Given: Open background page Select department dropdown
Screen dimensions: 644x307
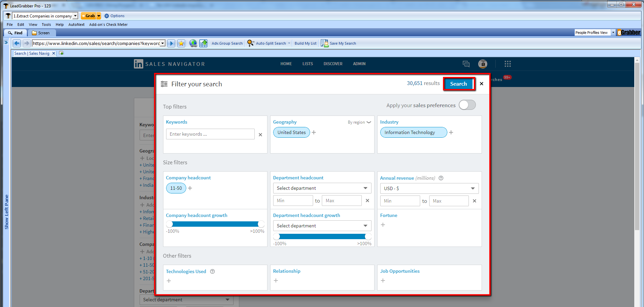Looking at the screenshot, I should pos(186,300).
